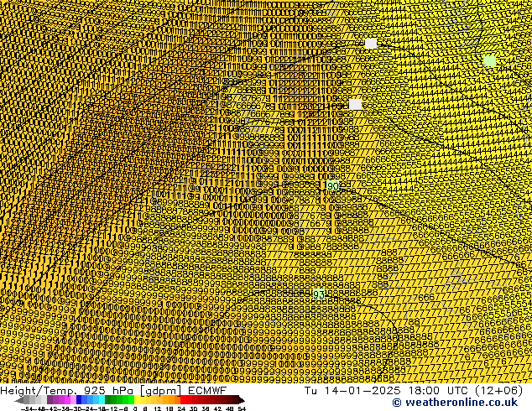This screenshot has height=411, width=532.
Task: Click the weatheronline.co.uk copyright link
Action: click(x=455, y=403)
